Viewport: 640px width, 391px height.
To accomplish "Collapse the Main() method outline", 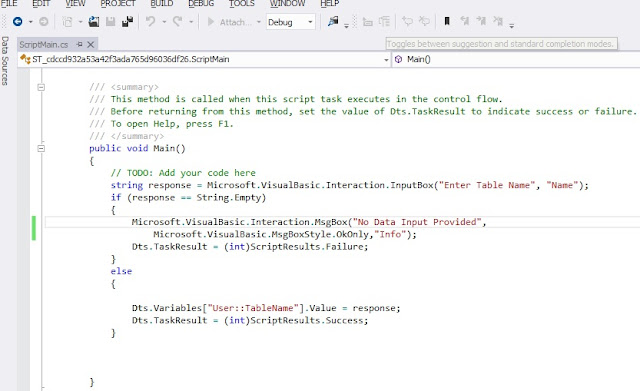I will tap(41, 148).
